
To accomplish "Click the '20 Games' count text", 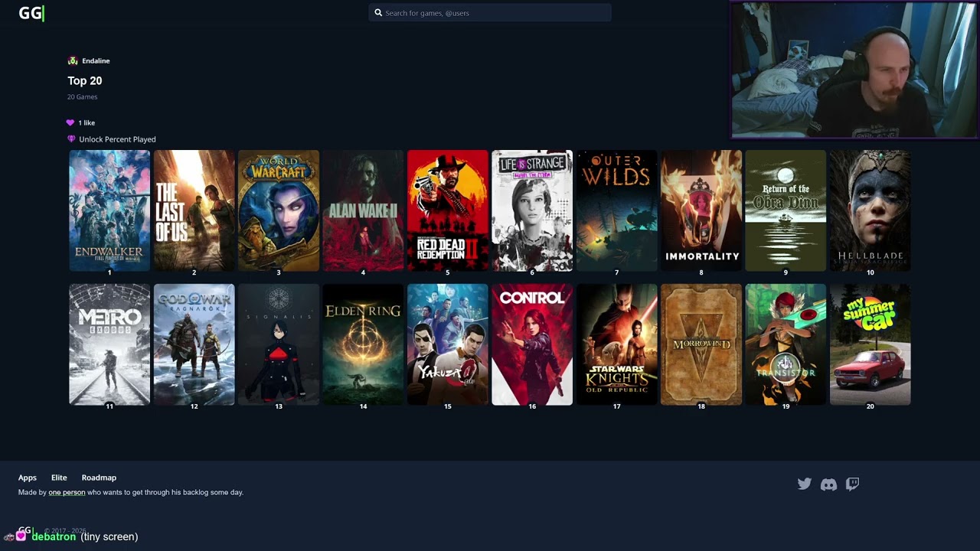I will point(82,96).
